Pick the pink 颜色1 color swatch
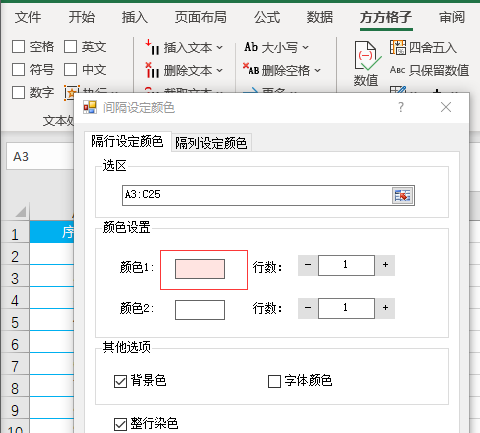 200,269
